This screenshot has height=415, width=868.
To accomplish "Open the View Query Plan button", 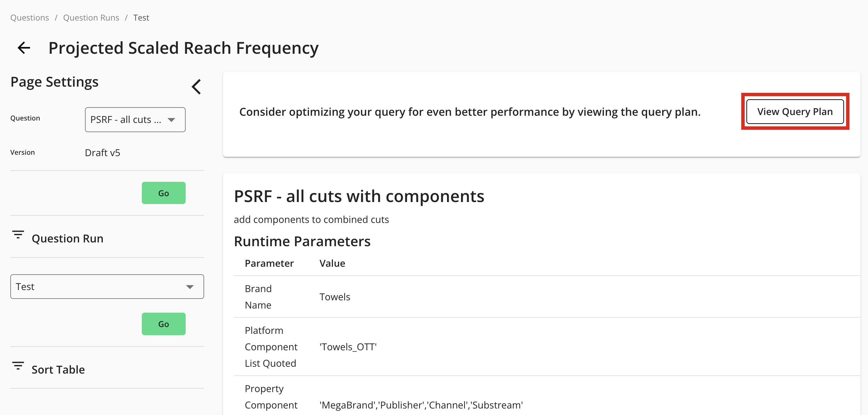I will (795, 112).
